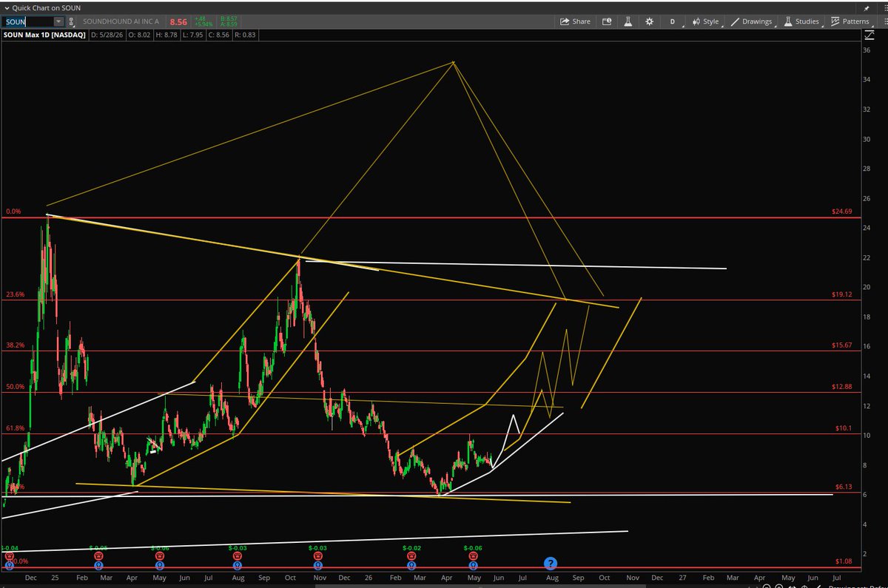Open chart settings gear icon
This screenshot has width=888, height=588.
click(649, 21)
